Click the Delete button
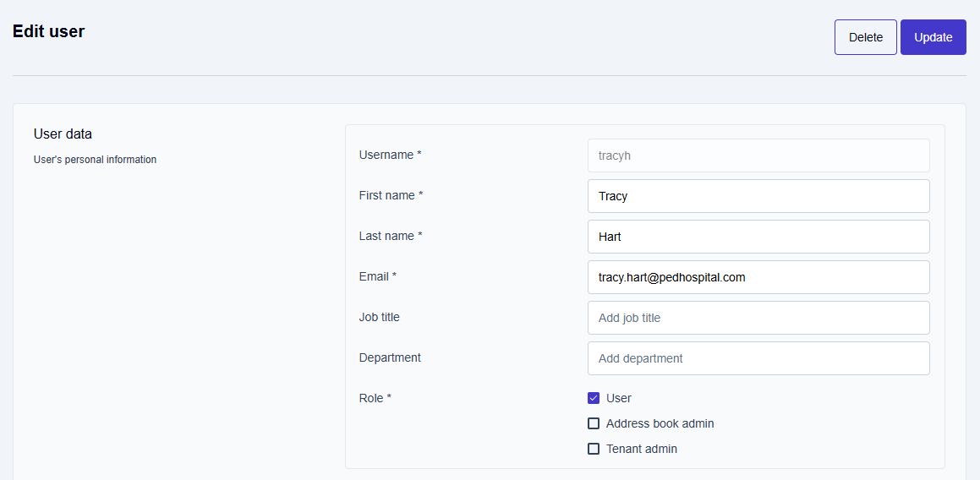 (x=865, y=37)
